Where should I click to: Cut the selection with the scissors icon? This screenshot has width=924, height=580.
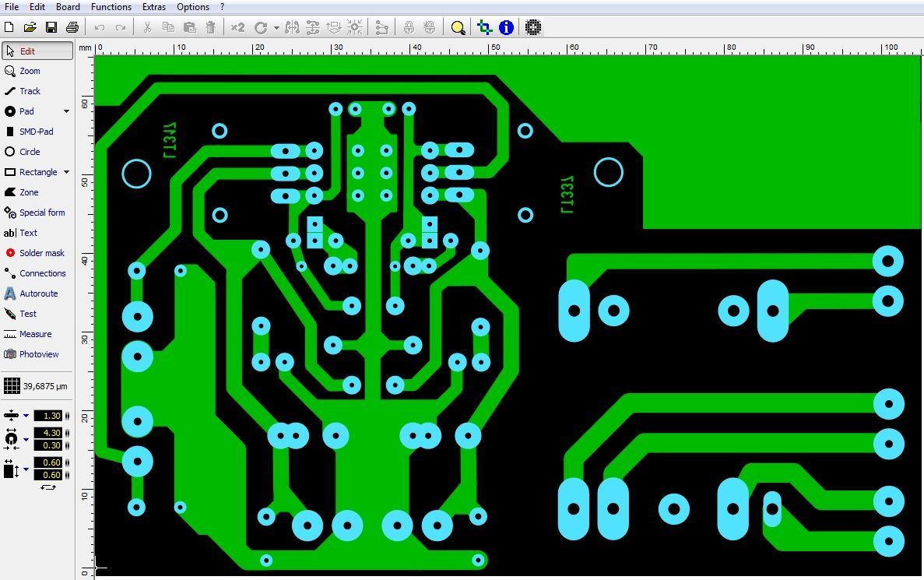coord(147,27)
